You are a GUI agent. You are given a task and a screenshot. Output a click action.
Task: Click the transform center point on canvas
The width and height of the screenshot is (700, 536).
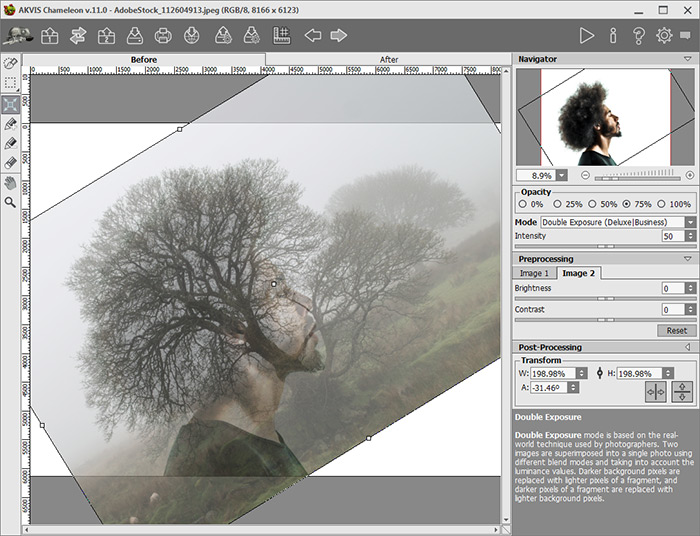point(274,284)
